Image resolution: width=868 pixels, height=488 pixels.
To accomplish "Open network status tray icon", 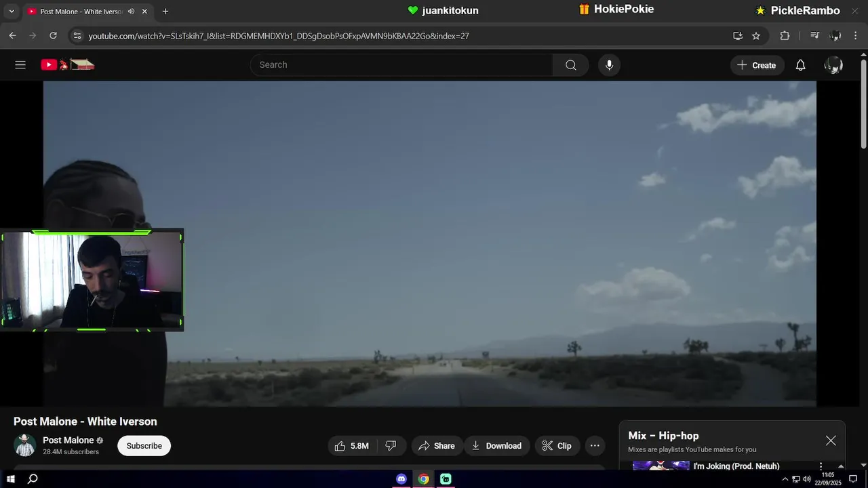I will (x=796, y=479).
